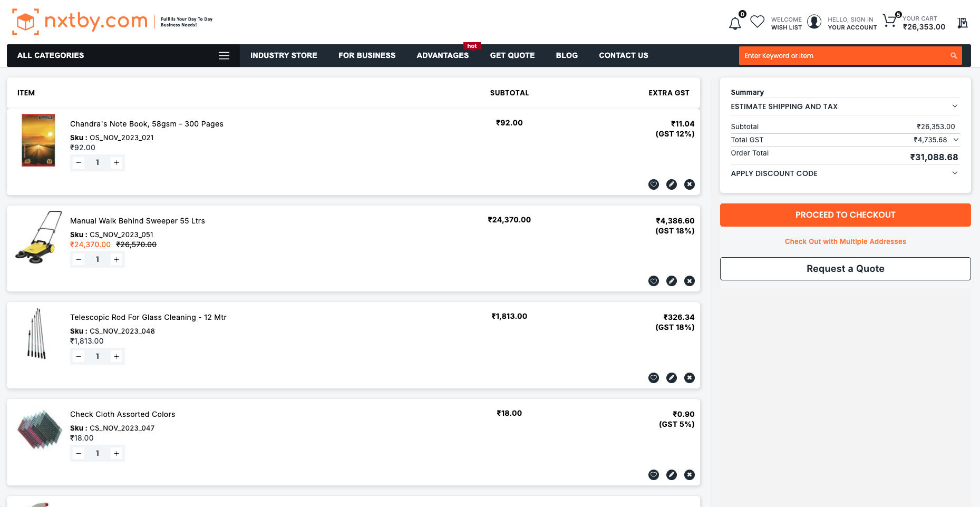Open Check Cloth Assorted Colors thumbnail
This screenshot has height=507, width=980.
coord(40,430)
